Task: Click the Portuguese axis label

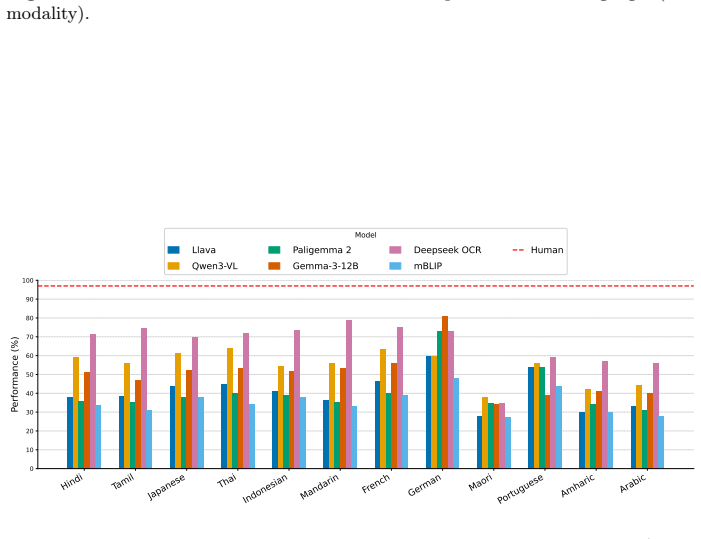Action: [520, 488]
